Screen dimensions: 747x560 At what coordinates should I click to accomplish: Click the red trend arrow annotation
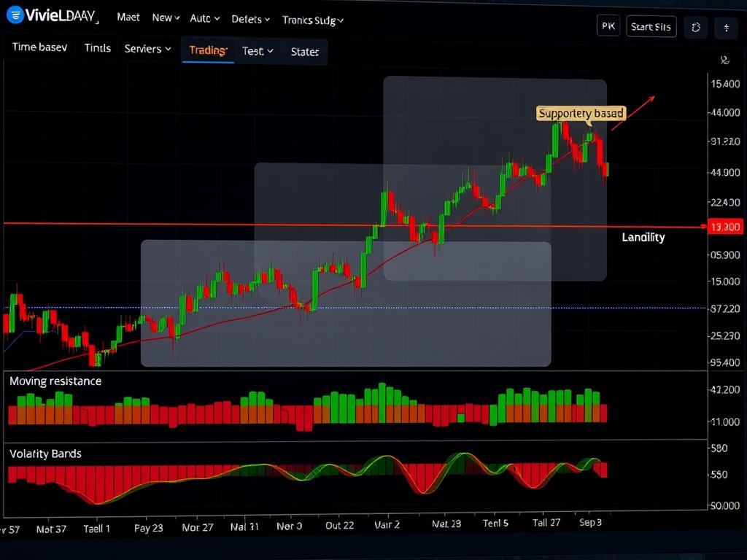pyautogui.click(x=632, y=113)
